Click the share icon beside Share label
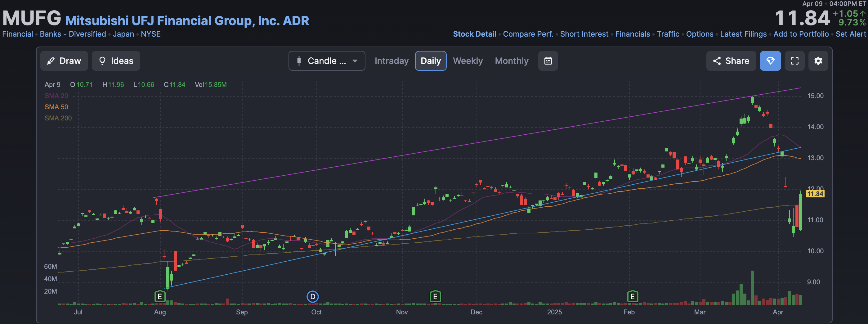Screen dimensions: 868x324 point(717,61)
